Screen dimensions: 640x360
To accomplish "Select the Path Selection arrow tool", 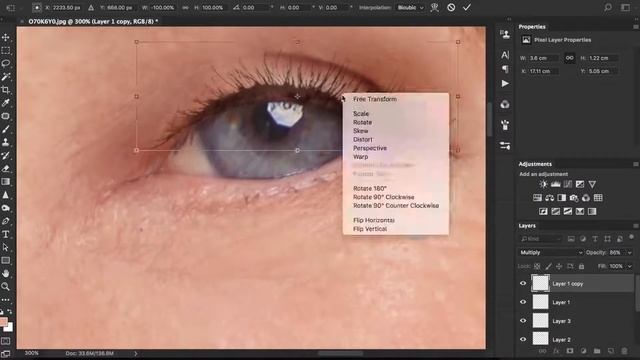I will click(6, 247).
